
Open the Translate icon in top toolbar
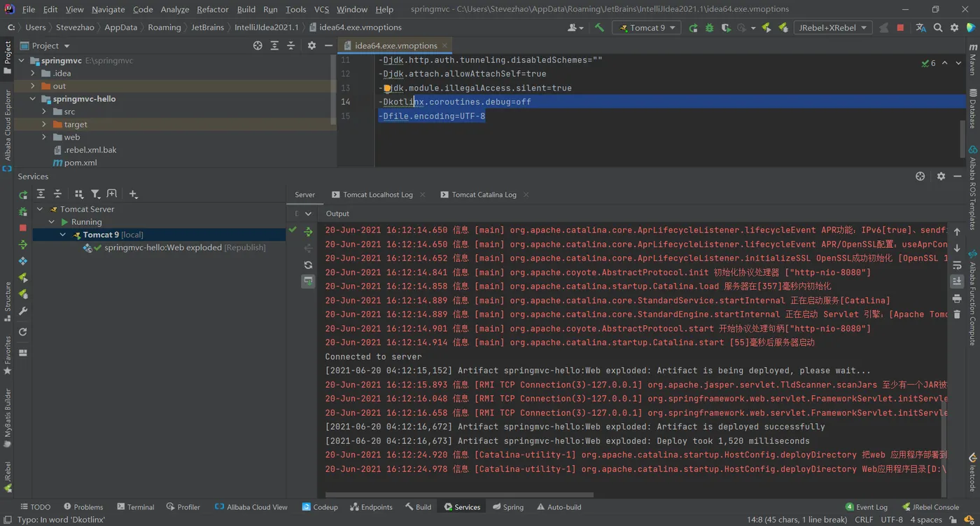[x=920, y=27]
